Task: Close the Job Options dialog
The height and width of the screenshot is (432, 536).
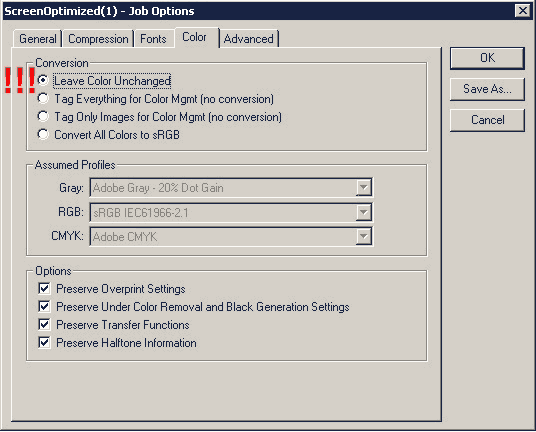Action: coord(522,11)
